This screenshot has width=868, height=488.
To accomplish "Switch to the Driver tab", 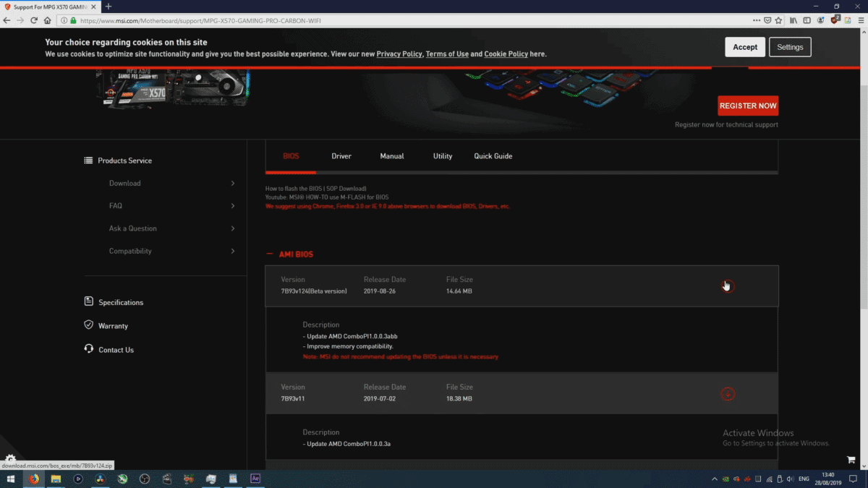I will tap(341, 156).
